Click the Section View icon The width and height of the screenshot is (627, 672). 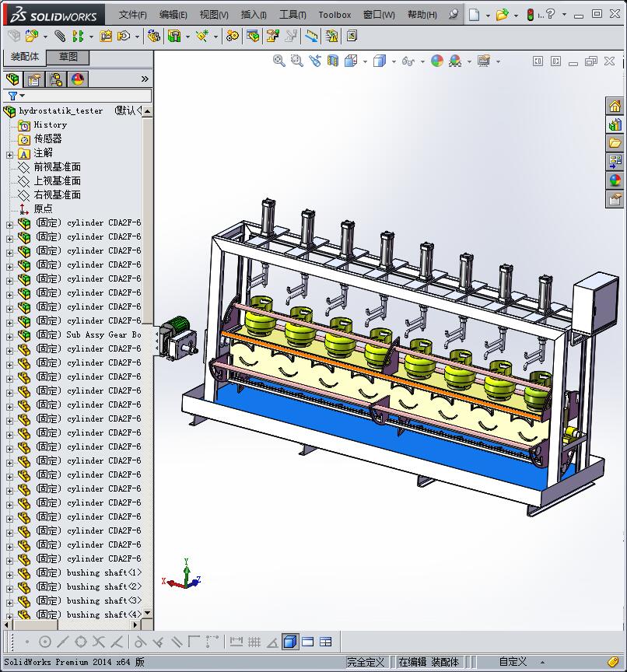333,61
